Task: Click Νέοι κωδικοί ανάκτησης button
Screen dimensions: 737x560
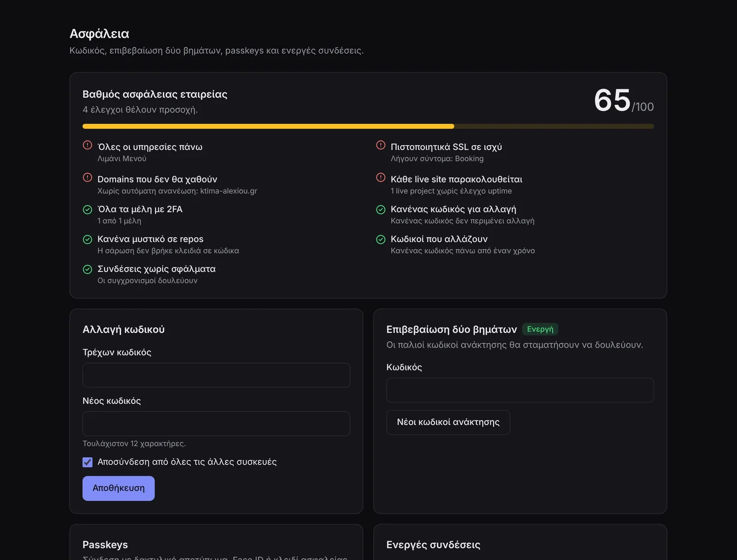Action: [448, 422]
